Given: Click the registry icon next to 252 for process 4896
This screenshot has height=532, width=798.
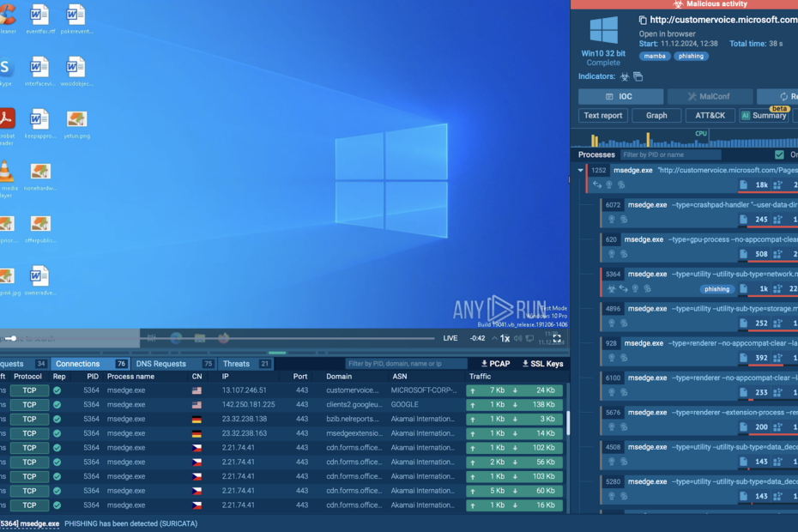Looking at the screenshot, I should pos(777,323).
